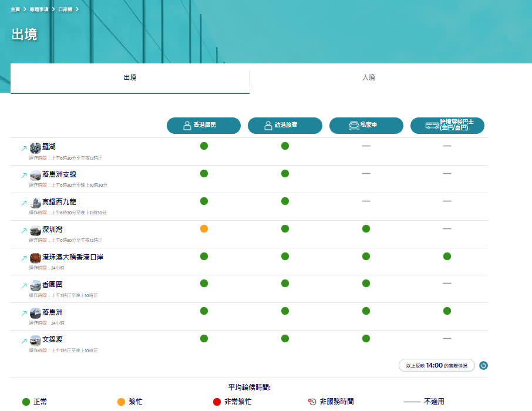This screenshot has width=532, height=411.
Task: Click the arrow icon beside 深圳灣
Action: [24, 231]
